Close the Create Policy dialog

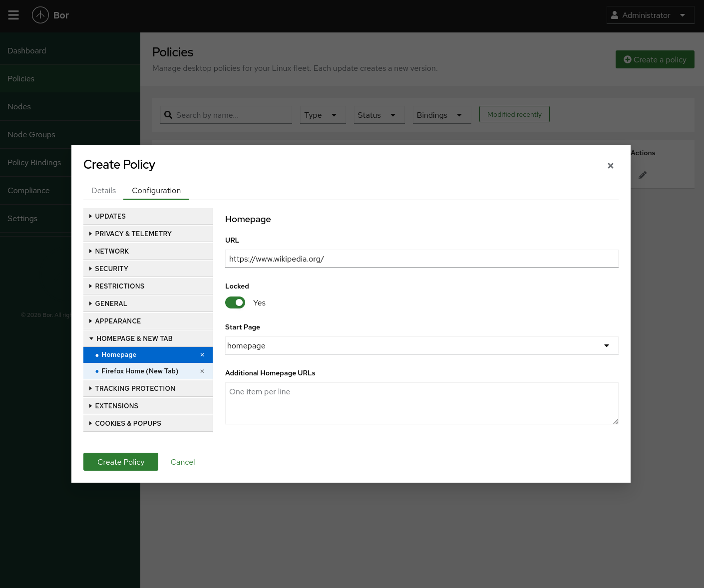(610, 166)
